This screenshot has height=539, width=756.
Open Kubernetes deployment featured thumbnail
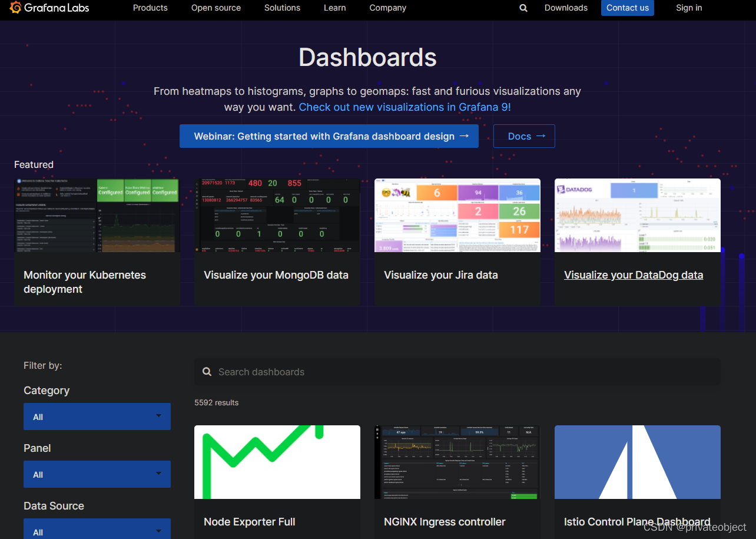click(x=97, y=216)
